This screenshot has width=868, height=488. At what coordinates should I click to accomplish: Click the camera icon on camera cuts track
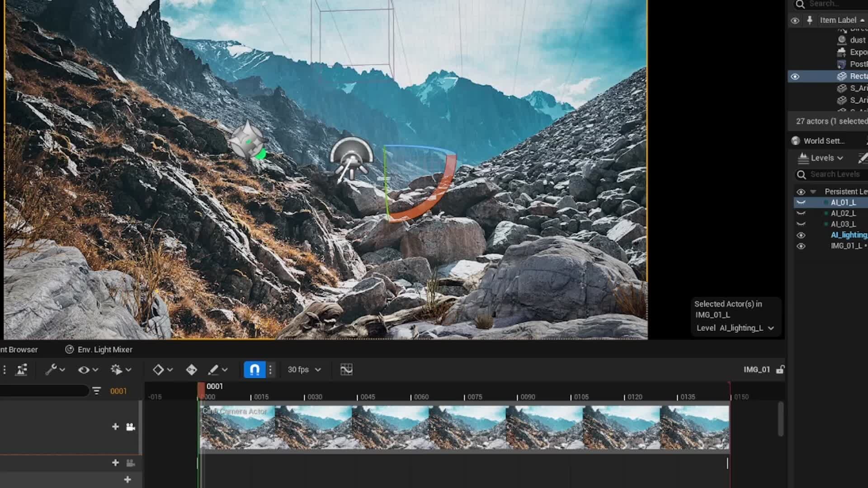click(x=131, y=427)
